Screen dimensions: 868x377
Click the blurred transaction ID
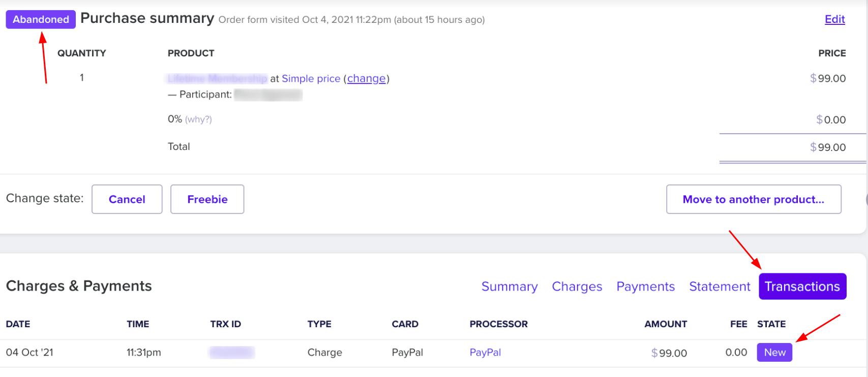point(232,352)
